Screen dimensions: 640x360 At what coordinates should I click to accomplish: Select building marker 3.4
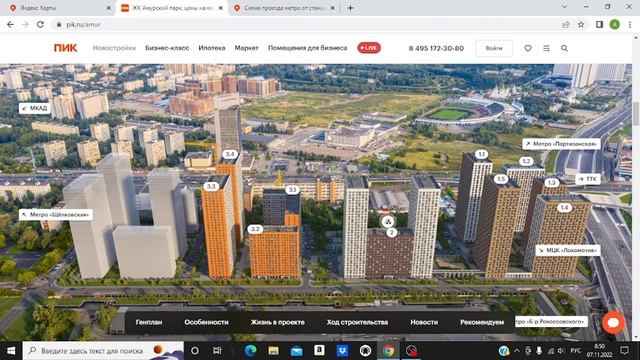point(230,154)
